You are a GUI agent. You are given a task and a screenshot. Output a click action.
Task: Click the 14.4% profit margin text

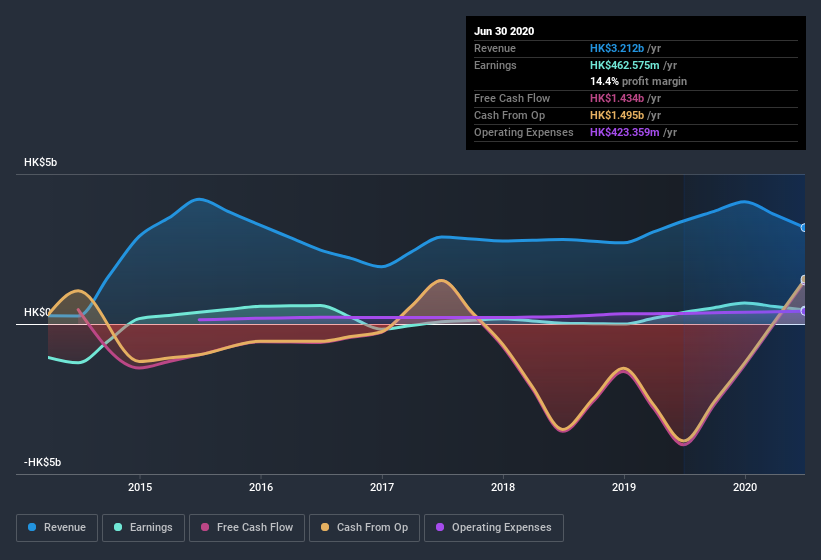(x=638, y=82)
